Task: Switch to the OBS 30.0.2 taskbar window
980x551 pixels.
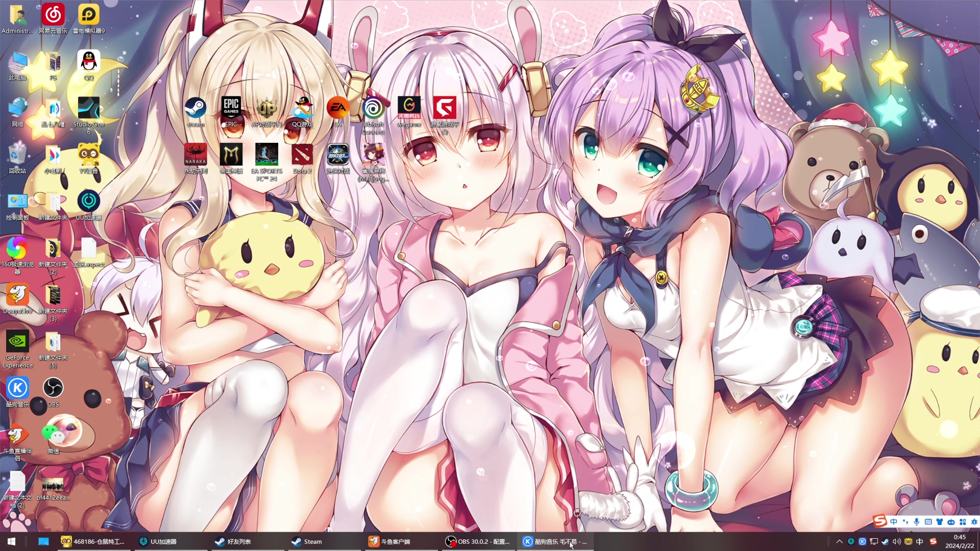Action: [x=478, y=541]
